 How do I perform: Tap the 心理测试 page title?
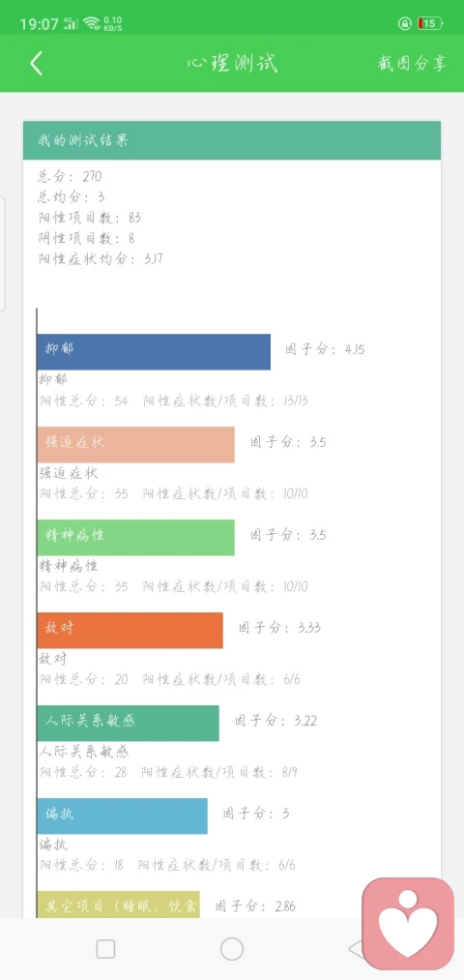[x=232, y=63]
